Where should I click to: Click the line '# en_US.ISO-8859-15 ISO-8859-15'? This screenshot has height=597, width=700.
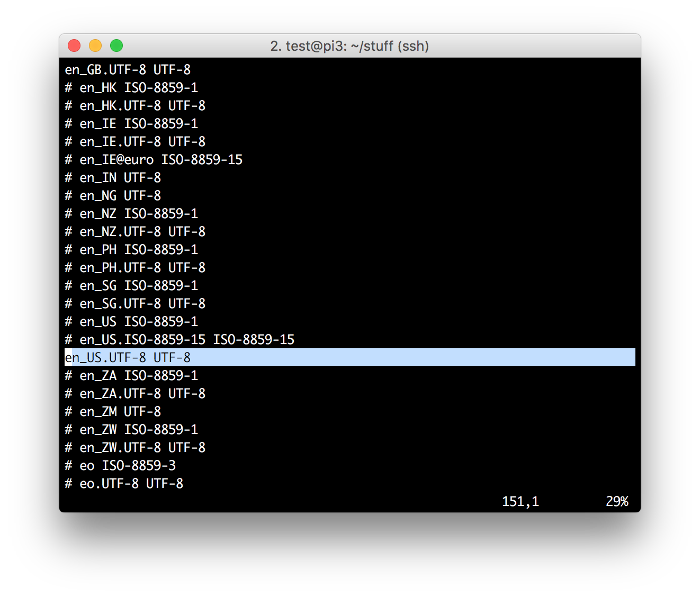[180, 340]
